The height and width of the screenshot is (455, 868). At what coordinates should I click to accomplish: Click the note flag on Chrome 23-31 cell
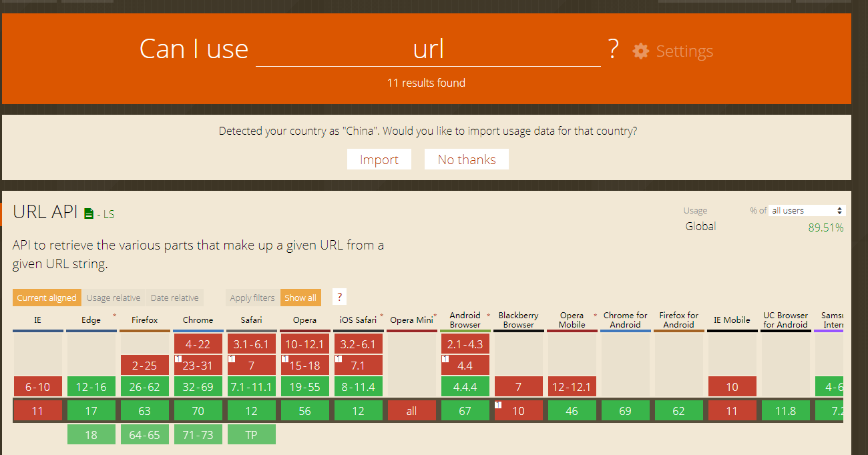(x=178, y=359)
